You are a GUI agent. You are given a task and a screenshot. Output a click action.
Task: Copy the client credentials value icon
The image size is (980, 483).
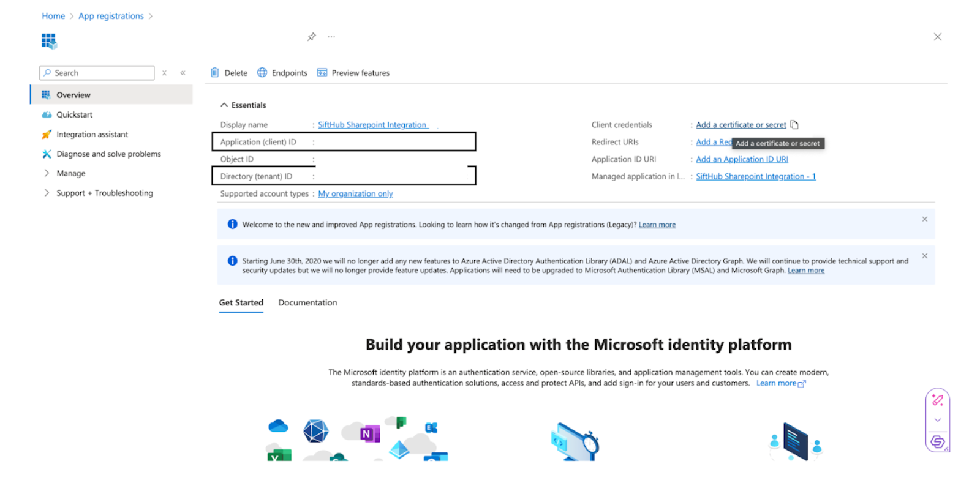pyautogui.click(x=794, y=125)
